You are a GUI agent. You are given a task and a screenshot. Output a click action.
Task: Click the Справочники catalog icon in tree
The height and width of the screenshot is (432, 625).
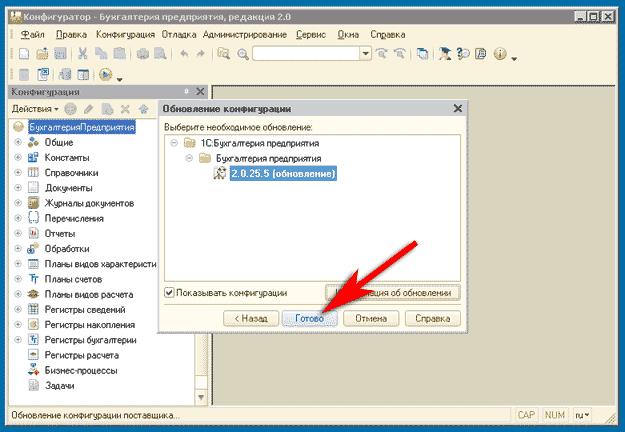point(34,173)
